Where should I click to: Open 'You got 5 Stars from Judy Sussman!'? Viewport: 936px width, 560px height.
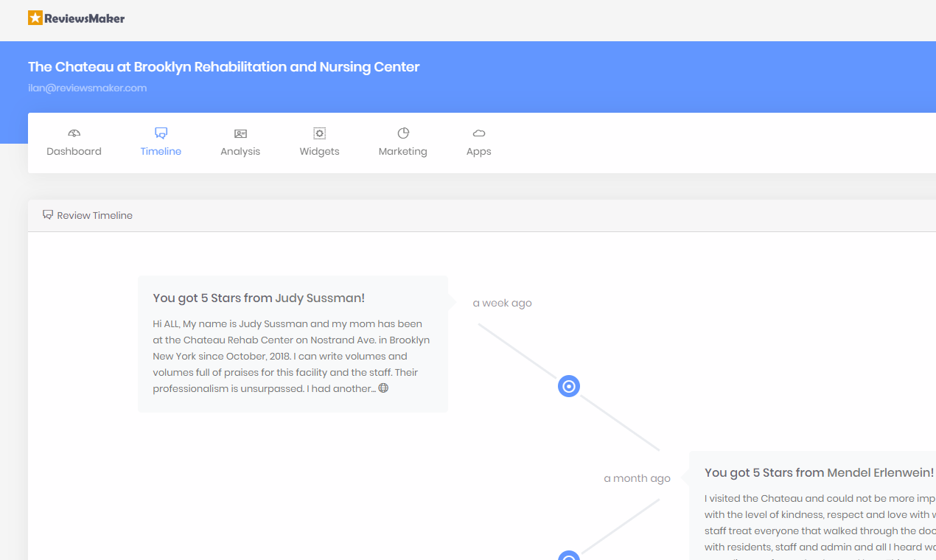point(259,298)
